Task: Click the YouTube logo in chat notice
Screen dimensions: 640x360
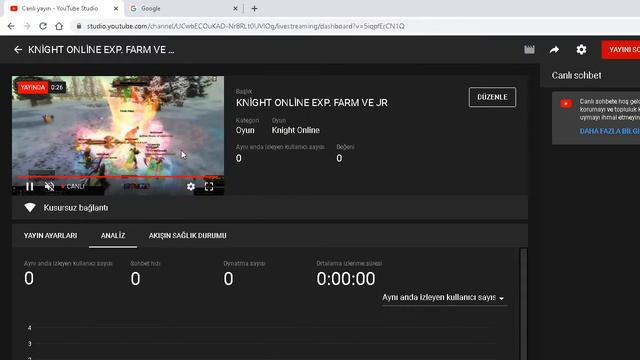Action: (566, 104)
